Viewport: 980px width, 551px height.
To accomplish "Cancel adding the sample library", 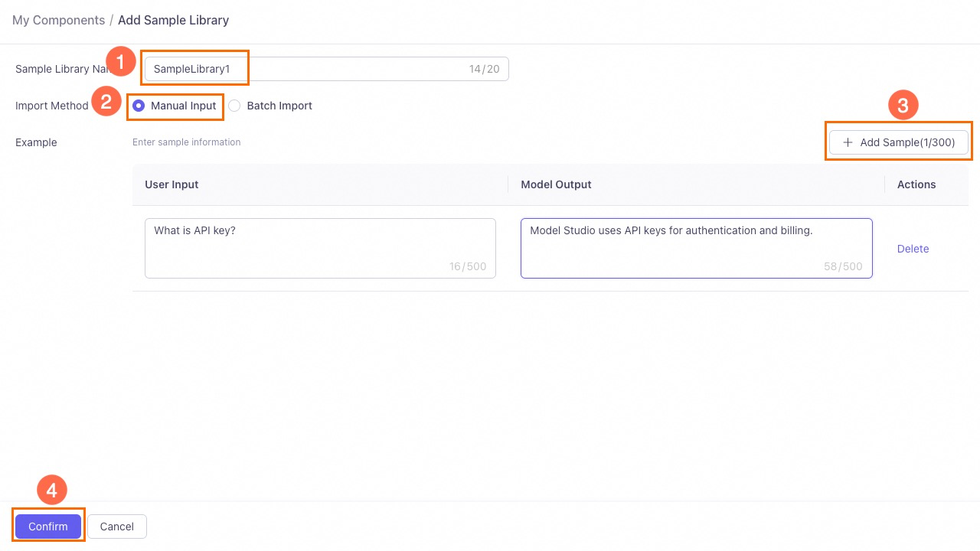I will pos(116,527).
